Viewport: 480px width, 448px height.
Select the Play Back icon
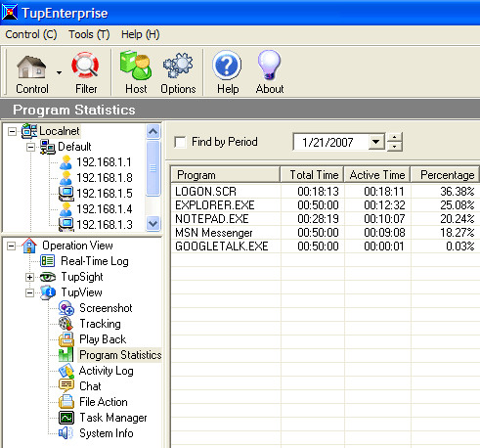pyautogui.click(x=66, y=339)
